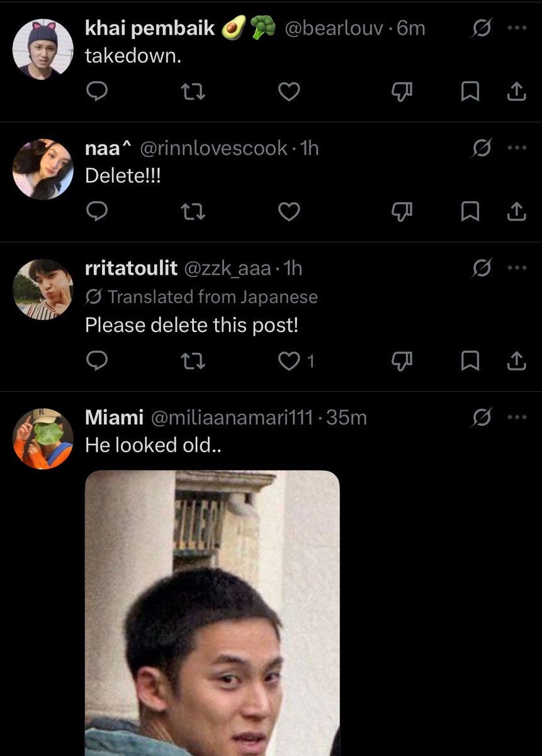Reply to khai pembaik's takedown tweet
This screenshot has width=542, height=756.
pos(96,92)
